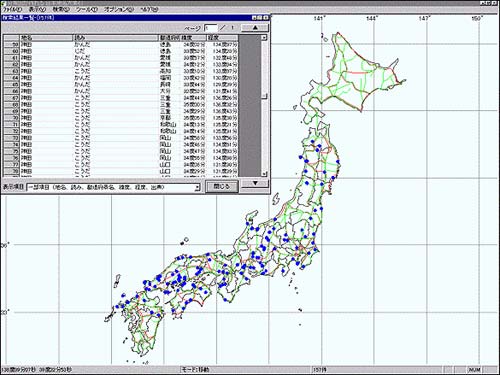Open the 表示(V) menu
Image resolution: width=500 pixels, height=375 pixels.
[x=37, y=9]
